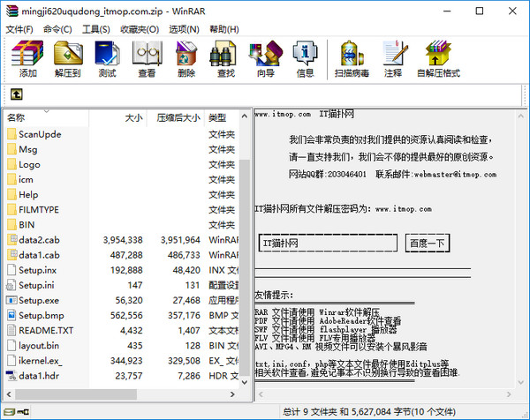Click the 测试 (Test) toolbar icon
530x420 pixels.
pyautogui.click(x=107, y=53)
